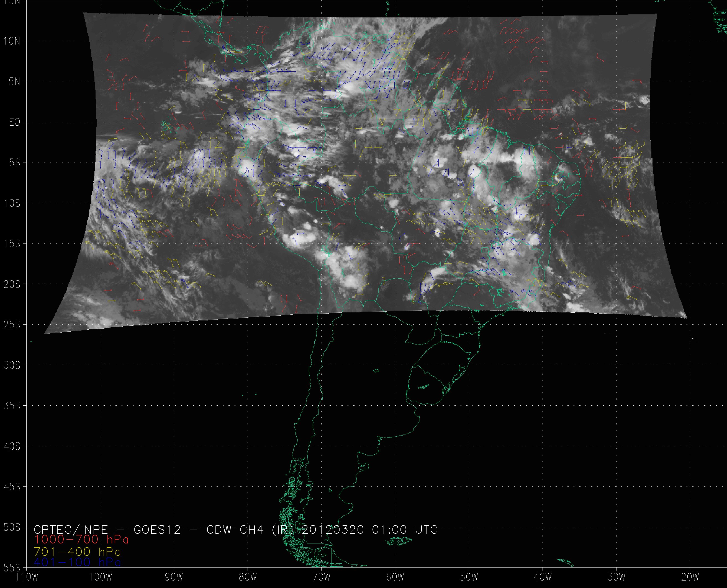Click the CPTEC/INPE title text
Screen dimensions: 727x588
71,529
